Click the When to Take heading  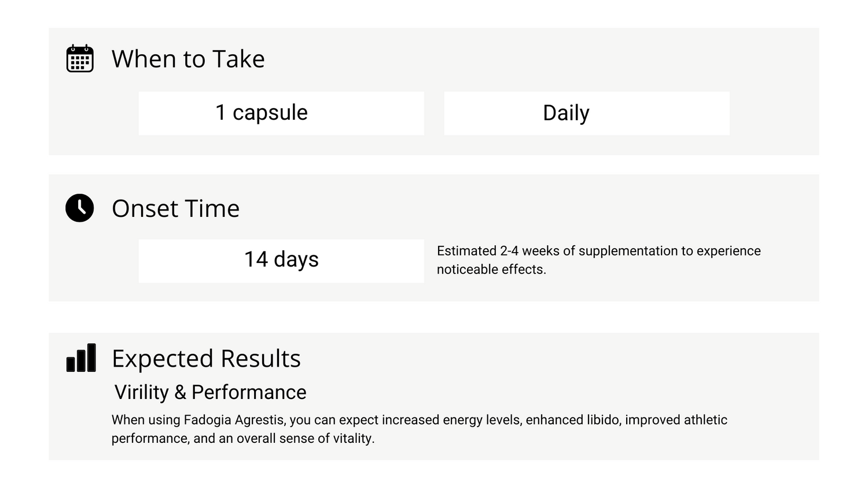click(x=188, y=59)
